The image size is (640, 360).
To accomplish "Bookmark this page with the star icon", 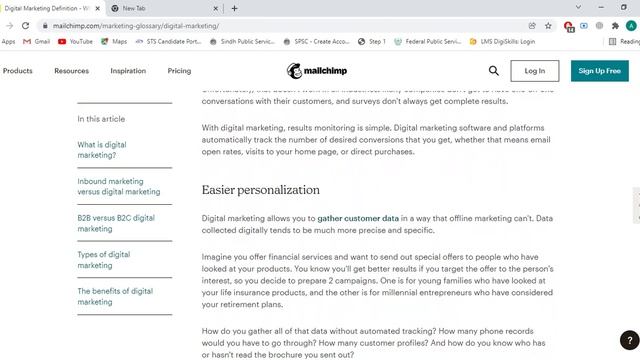I will 548,26.
